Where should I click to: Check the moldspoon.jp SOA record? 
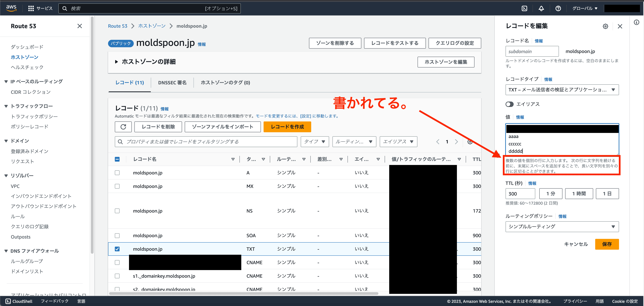117,235
